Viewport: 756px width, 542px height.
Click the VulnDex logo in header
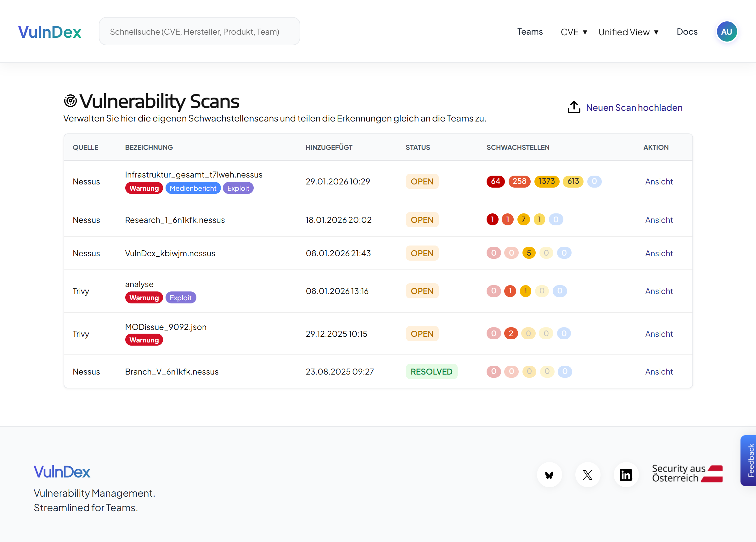coord(50,32)
